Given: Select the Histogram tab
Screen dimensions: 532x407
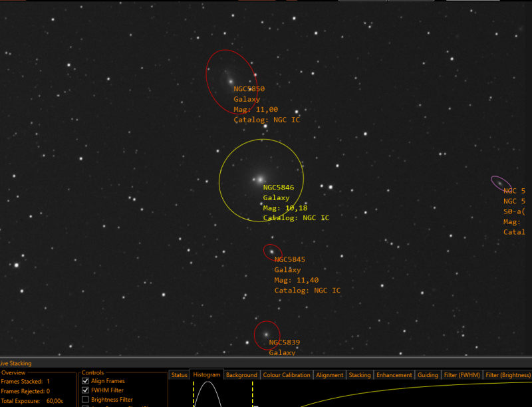Looking at the screenshot, I should pyautogui.click(x=207, y=374).
